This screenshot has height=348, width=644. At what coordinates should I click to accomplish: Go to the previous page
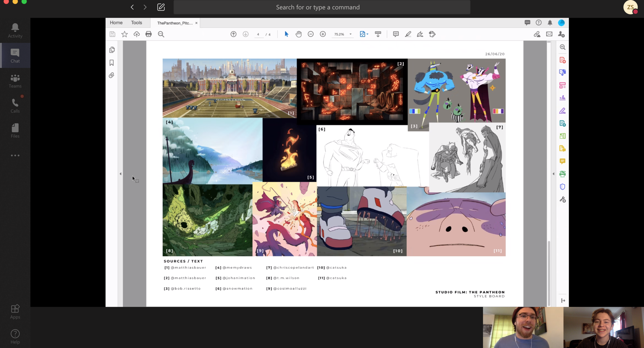point(233,34)
